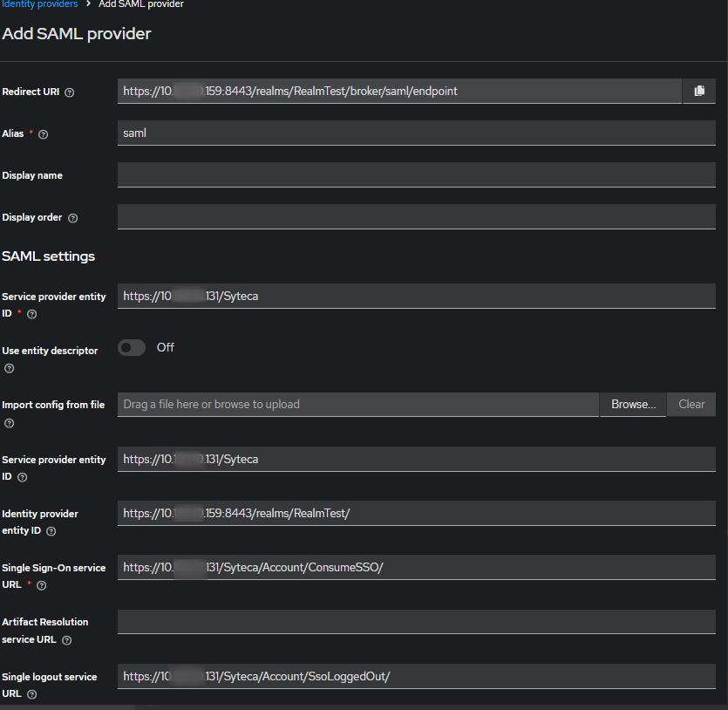Viewport: 728px width, 710px height.
Task: Copy the Redirect URI to clipboard
Action: [699, 91]
